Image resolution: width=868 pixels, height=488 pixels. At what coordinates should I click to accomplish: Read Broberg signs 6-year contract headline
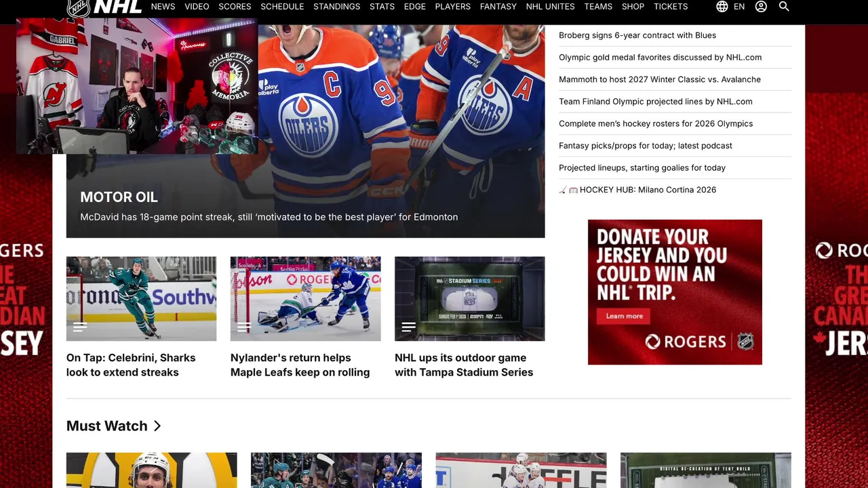click(x=637, y=35)
